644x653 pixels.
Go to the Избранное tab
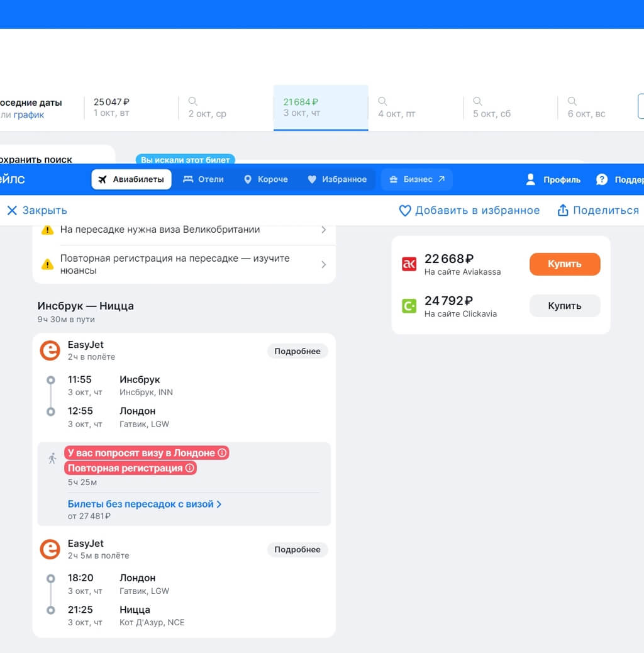[x=337, y=179]
